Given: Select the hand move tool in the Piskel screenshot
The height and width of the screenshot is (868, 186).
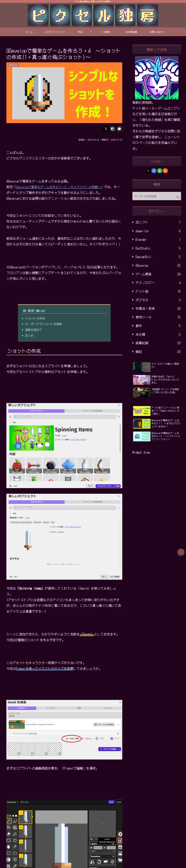Looking at the screenshot, I should click(x=8, y=846).
